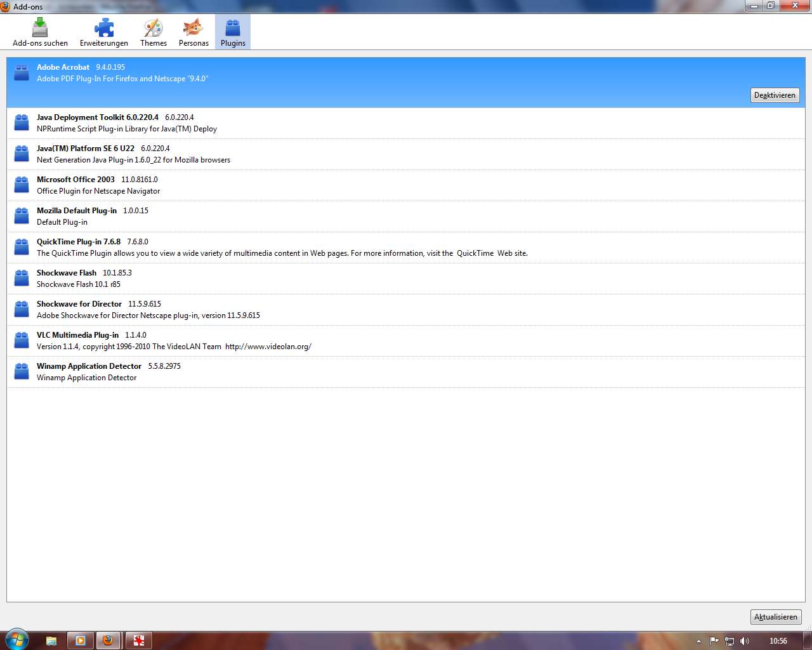Click the Next Generation Java Plug-in description
This screenshot has width=812, height=650.
(133, 160)
